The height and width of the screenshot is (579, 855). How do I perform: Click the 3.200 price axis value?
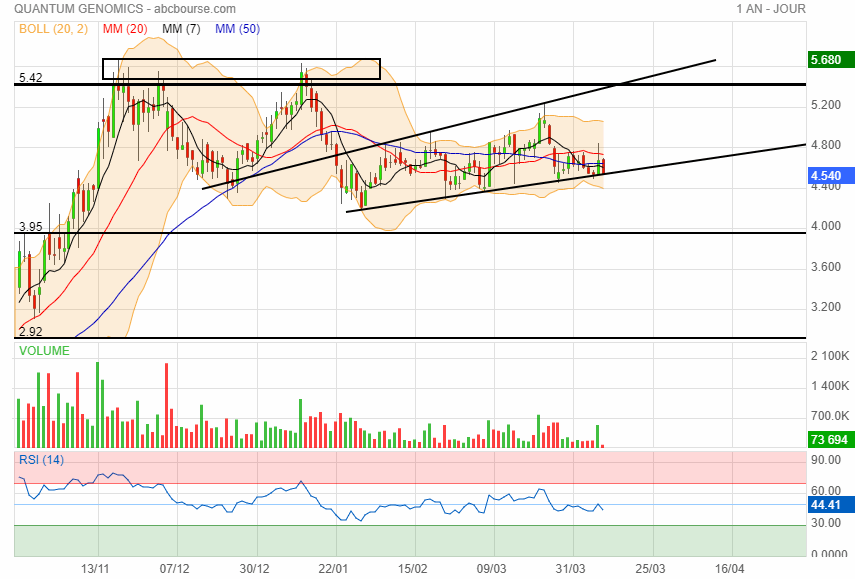[x=826, y=307]
